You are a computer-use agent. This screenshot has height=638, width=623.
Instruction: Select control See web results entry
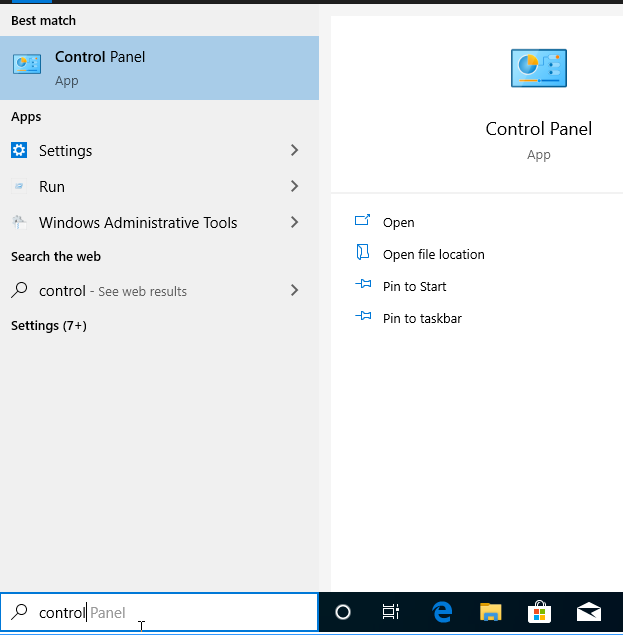(x=112, y=291)
